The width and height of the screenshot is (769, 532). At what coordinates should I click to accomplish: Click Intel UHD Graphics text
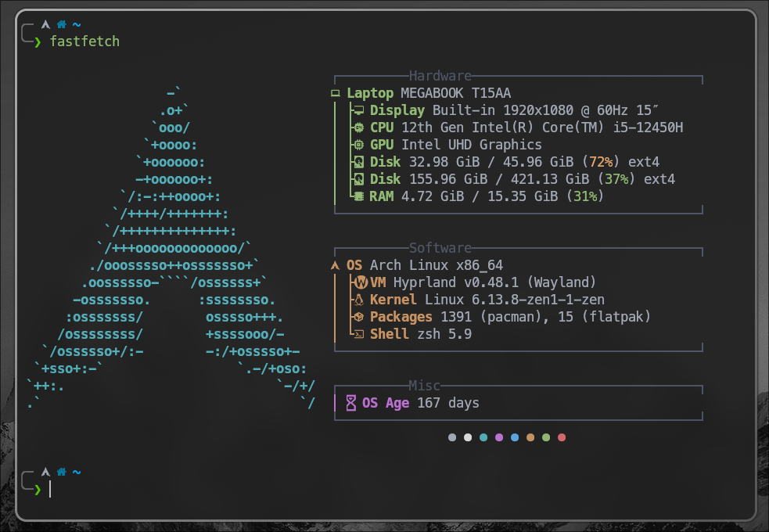point(471,145)
